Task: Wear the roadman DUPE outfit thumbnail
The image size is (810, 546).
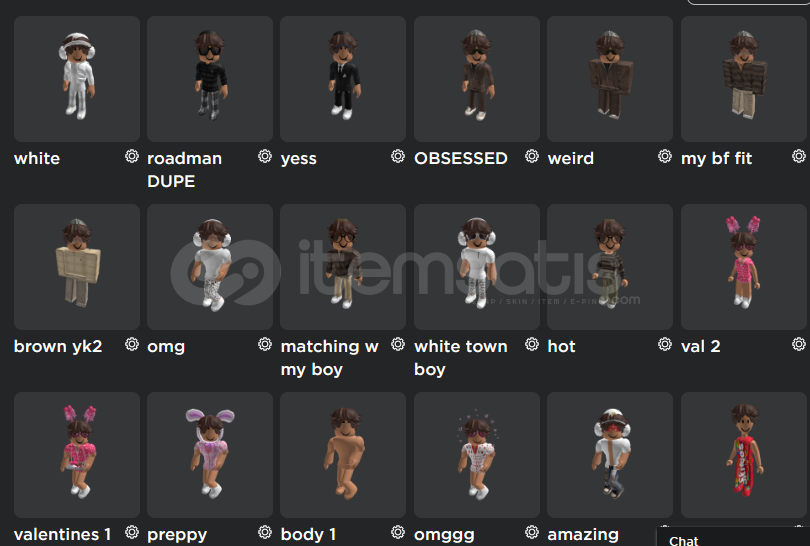Action: click(x=210, y=79)
